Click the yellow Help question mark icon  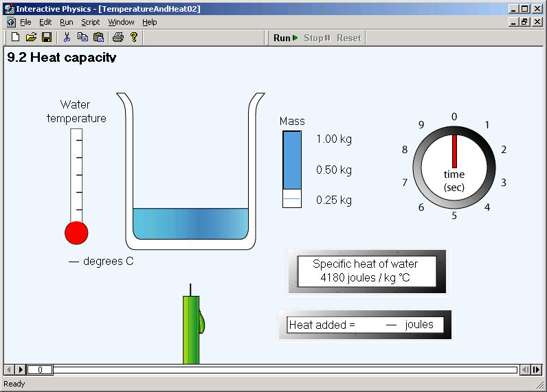(x=134, y=37)
